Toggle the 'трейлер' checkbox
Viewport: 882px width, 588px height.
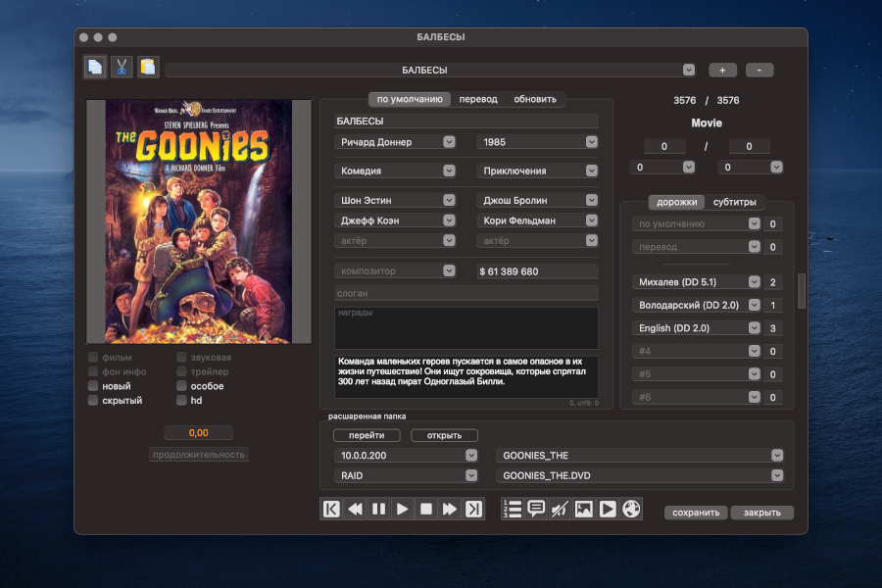(x=181, y=371)
